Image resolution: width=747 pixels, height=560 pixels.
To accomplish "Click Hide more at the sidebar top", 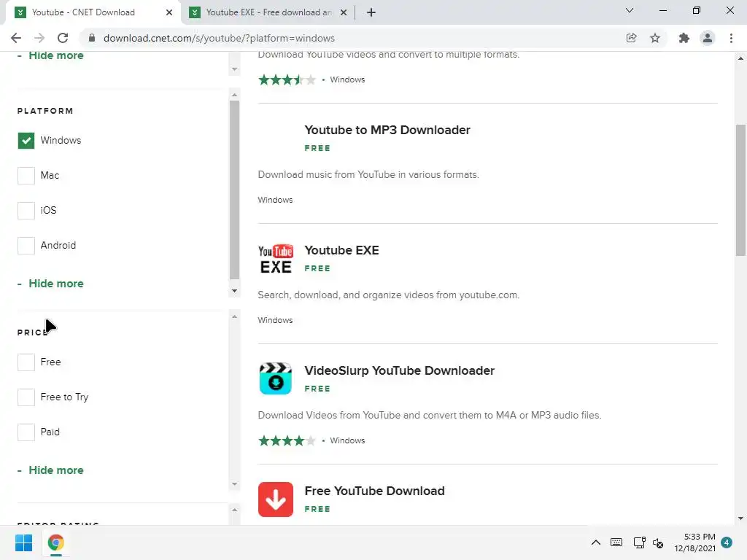I will click(55, 55).
